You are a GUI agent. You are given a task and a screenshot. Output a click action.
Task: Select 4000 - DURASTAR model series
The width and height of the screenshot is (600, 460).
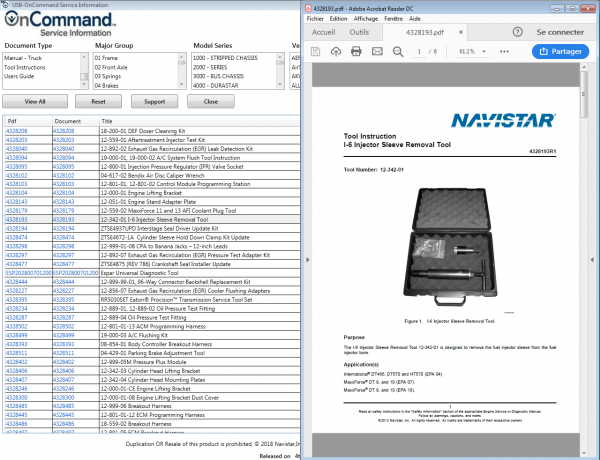215,85
